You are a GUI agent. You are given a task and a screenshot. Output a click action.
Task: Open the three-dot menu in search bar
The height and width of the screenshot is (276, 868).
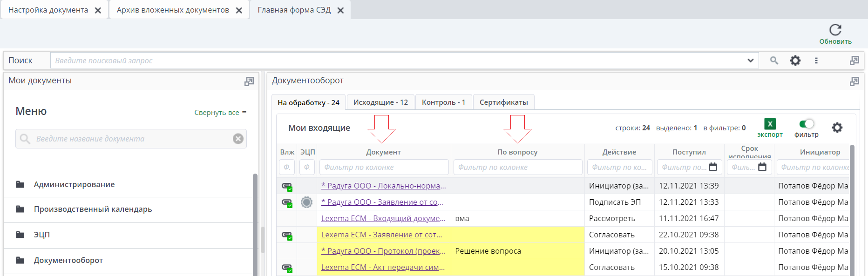coord(816,61)
